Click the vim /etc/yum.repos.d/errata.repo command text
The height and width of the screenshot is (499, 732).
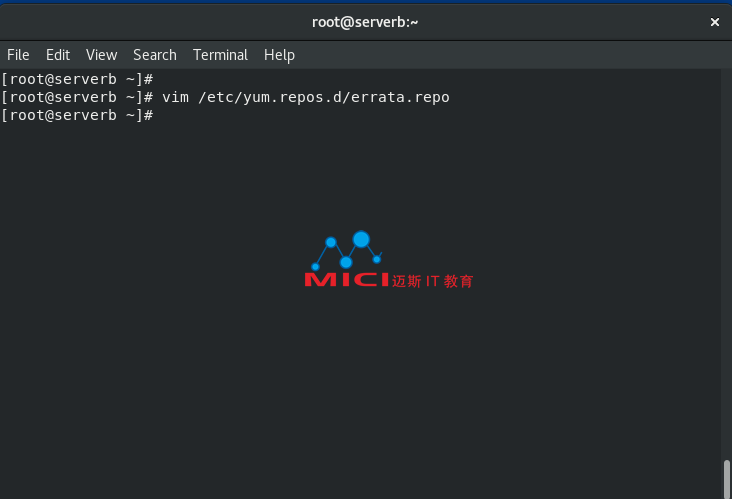point(306,97)
